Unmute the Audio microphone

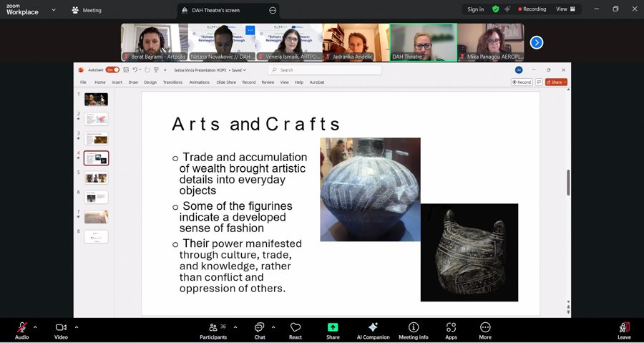(x=22, y=329)
